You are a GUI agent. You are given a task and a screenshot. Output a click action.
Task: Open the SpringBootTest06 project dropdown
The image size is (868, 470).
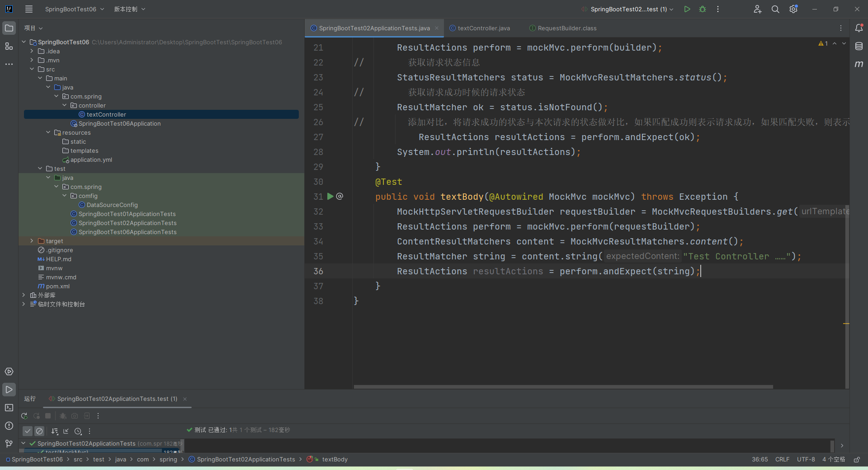75,9
